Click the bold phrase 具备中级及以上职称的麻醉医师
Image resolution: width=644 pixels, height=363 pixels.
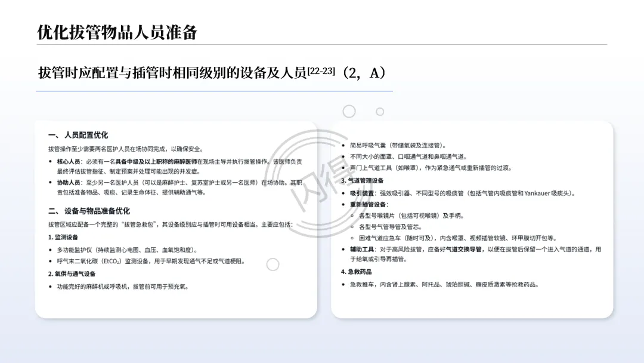click(x=156, y=162)
